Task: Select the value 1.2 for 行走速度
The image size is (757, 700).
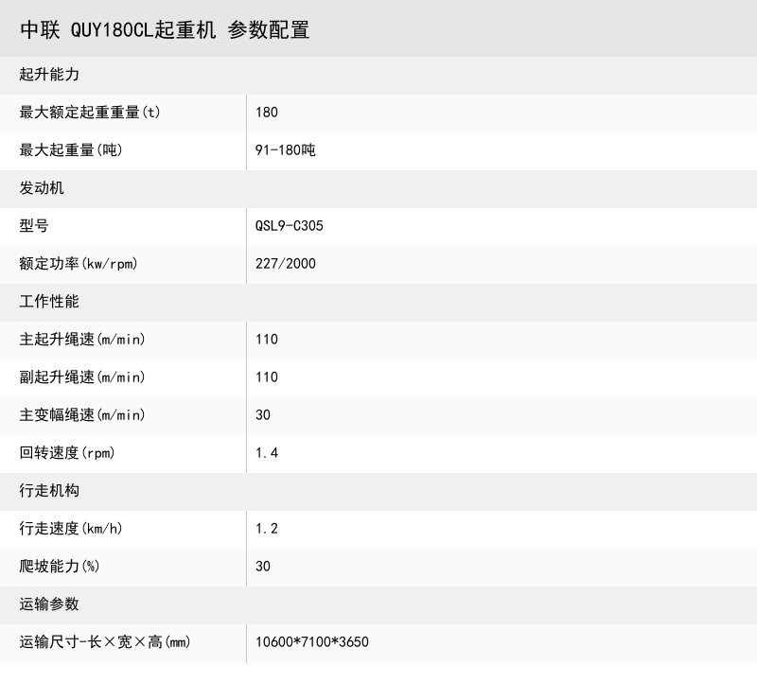Action: click(x=267, y=528)
